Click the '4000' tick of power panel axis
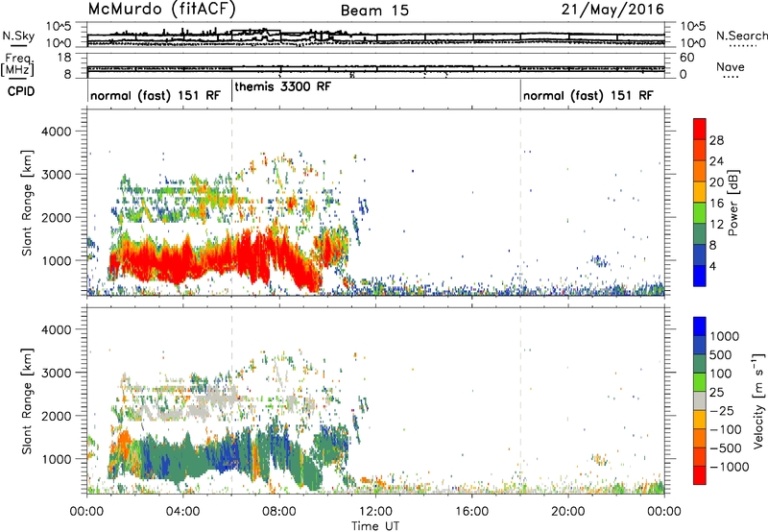This screenshot has width=768, height=532. coord(57,132)
